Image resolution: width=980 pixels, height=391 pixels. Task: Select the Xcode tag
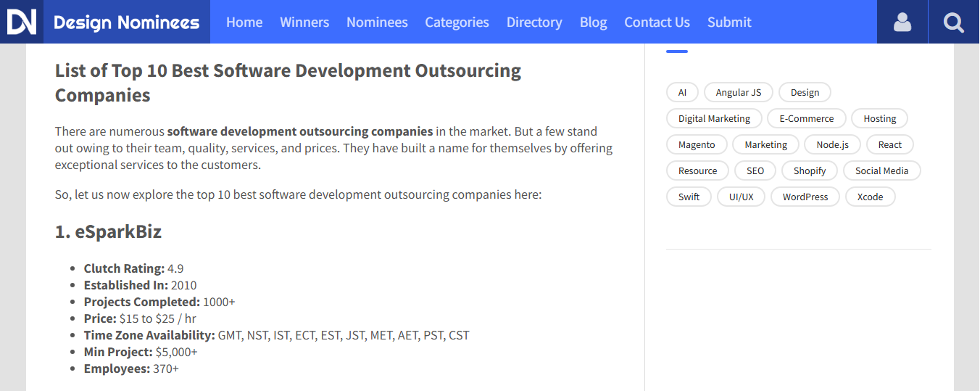(870, 197)
